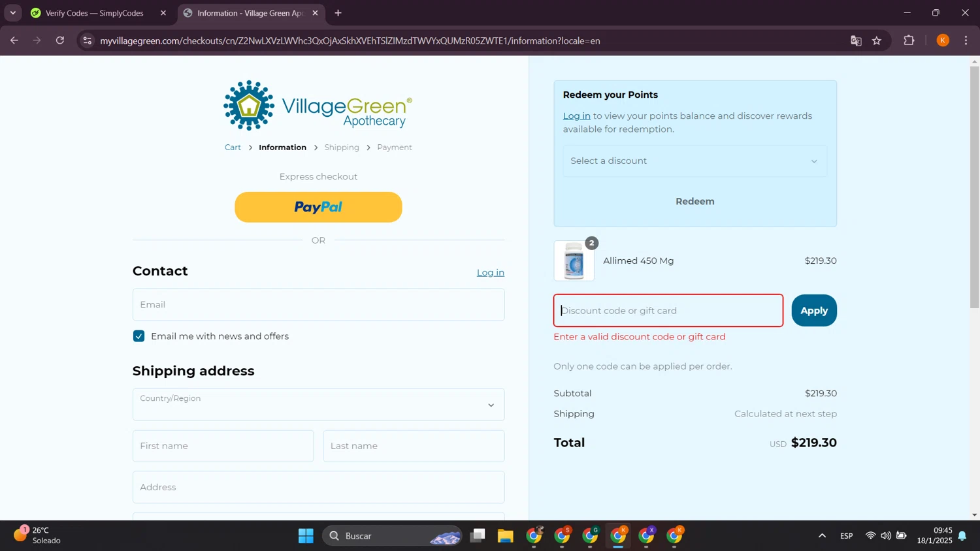
Task: Click the scrollbar down arrow
Action: (x=974, y=515)
